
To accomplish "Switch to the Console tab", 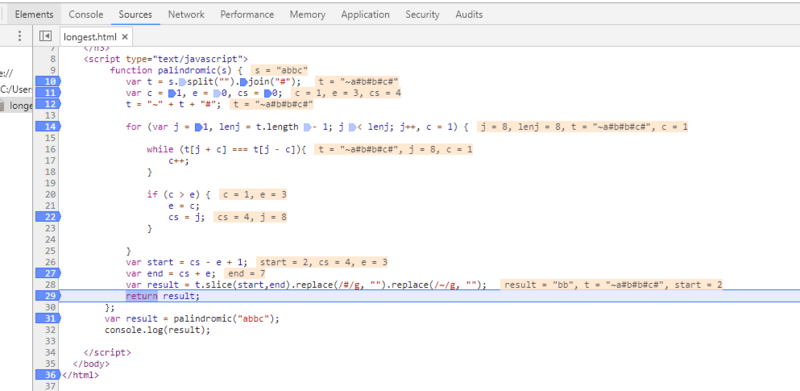I will [x=86, y=14].
